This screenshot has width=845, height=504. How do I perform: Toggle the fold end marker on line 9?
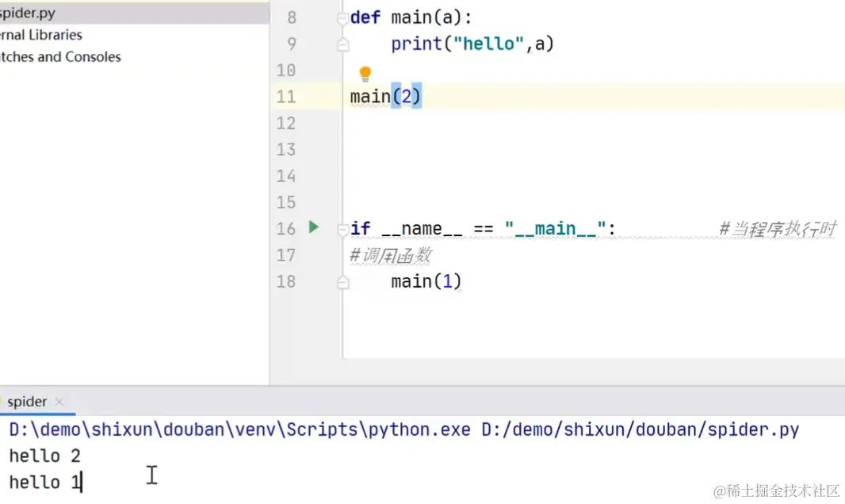342,44
